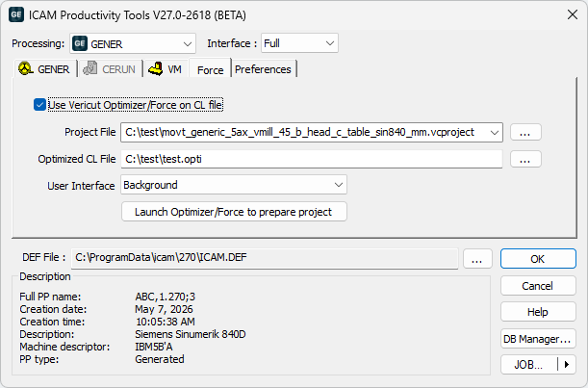Select the CERUN tab icon
This screenshot has width=588, height=388.
[90, 68]
